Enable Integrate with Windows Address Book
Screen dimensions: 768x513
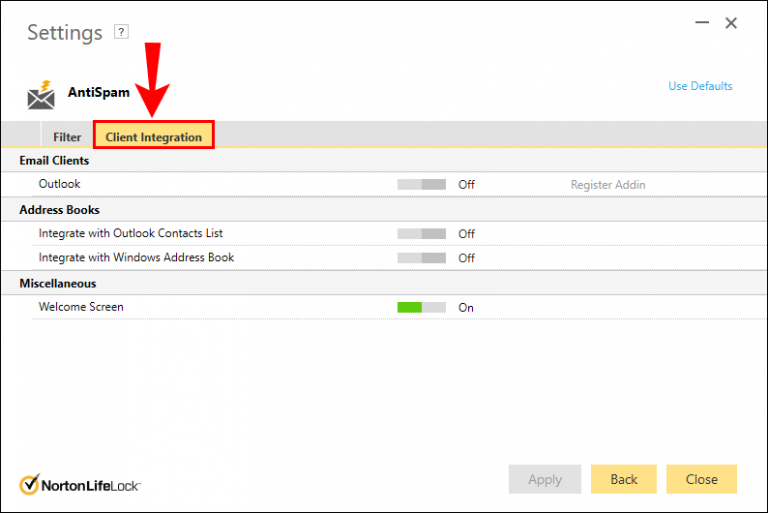(421, 258)
